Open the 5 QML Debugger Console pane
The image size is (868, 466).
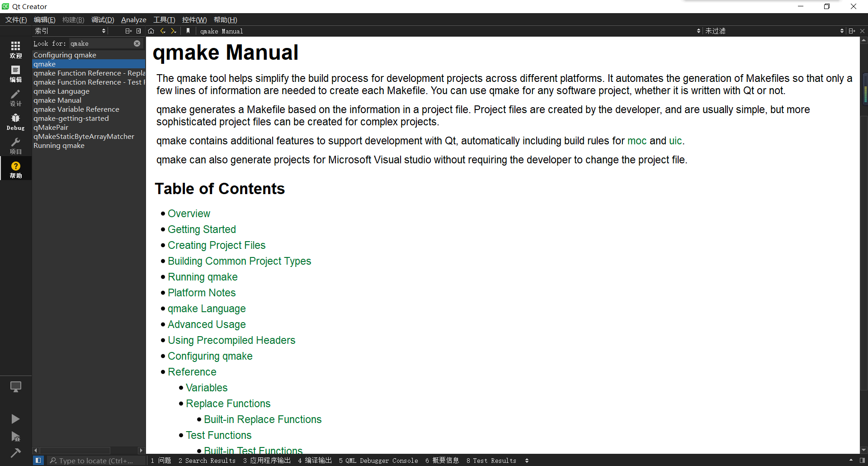378,461
